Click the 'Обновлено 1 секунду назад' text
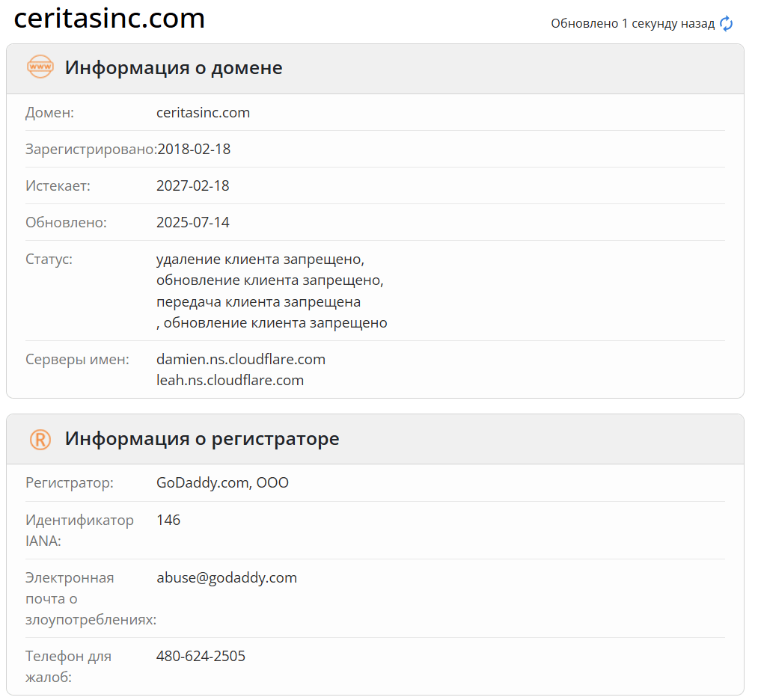This screenshot has height=700, width=758. (x=632, y=24)
